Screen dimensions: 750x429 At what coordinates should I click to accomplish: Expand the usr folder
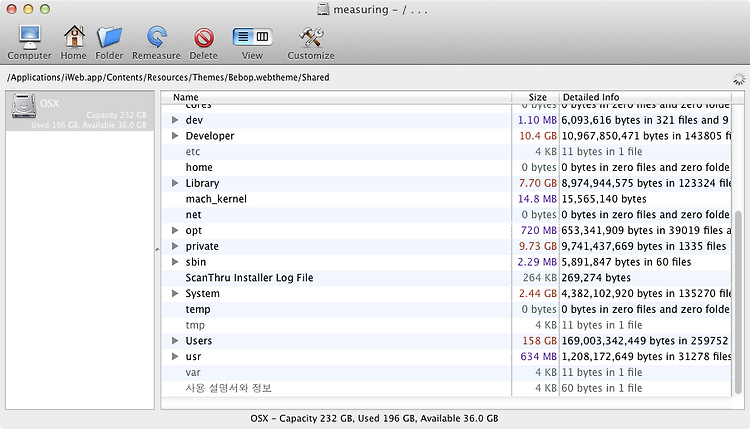(175, 357)
